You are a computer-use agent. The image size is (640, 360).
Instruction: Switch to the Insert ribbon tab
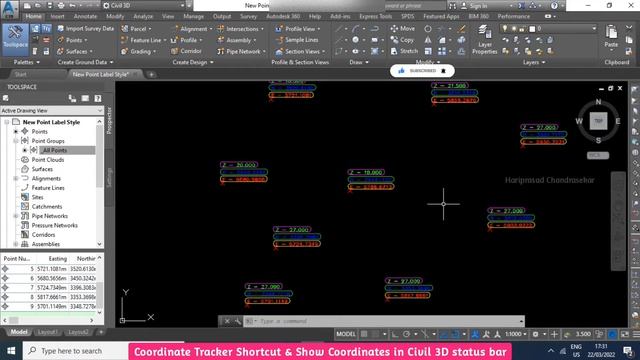[58, 16]
